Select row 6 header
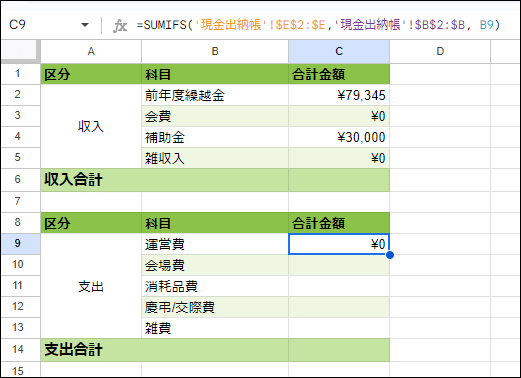521x378 pixels. pyautogui.click(x=21, y=180)
